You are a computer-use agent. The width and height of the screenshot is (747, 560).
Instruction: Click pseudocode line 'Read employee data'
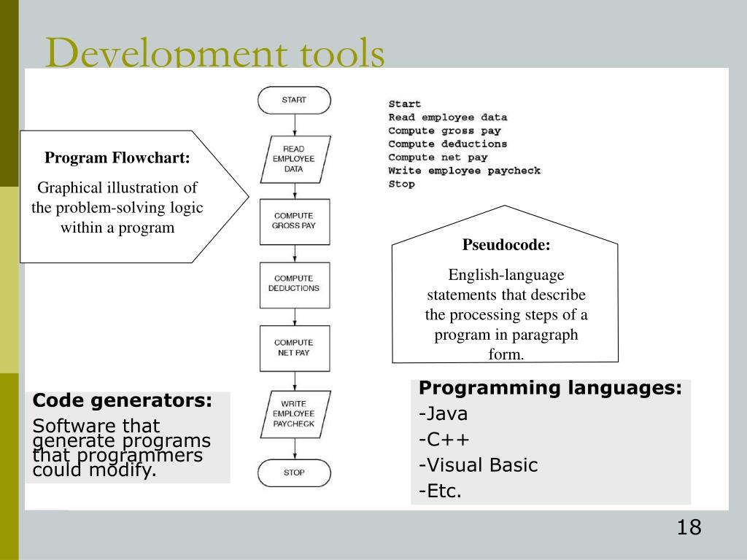coord(447,117)
